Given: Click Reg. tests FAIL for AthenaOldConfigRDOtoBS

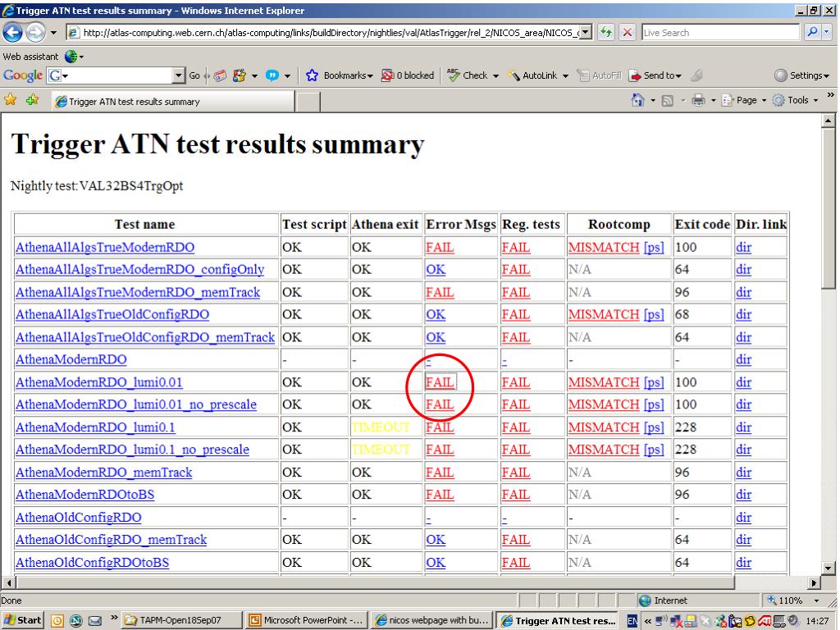Looking at the screenshot, I should (516, 562).
